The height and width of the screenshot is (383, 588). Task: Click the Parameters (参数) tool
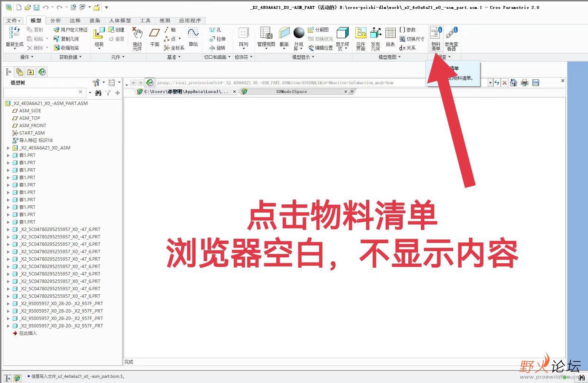(408, 30)
